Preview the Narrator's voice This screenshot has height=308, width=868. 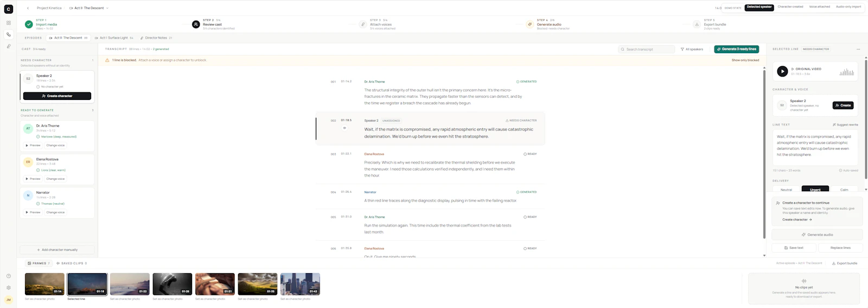pos(33,212)
